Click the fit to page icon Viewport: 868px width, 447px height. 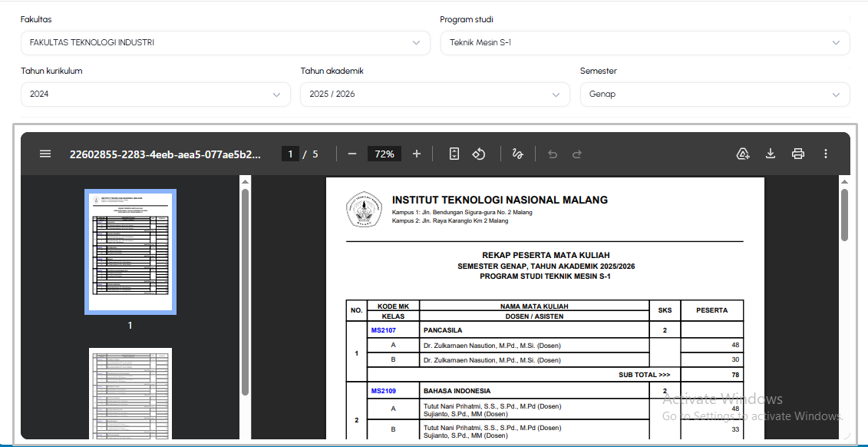pyautogui.click(x=454, y=154)
